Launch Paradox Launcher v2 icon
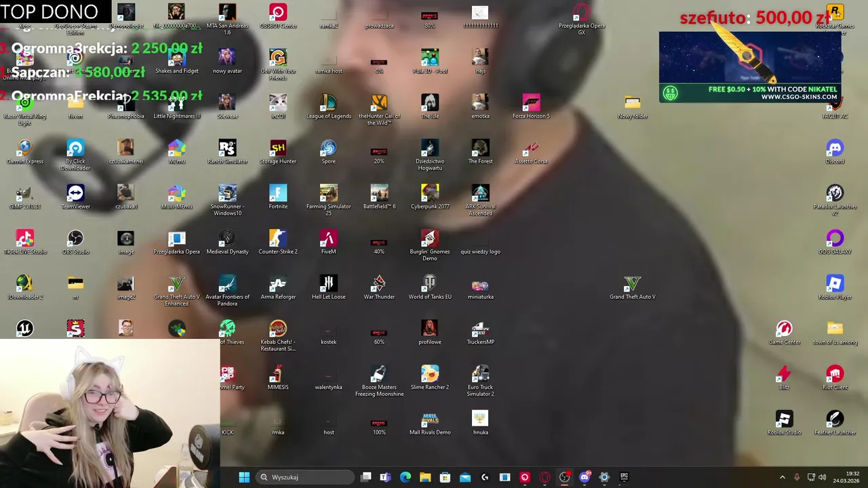Image resolution: width=868 pixels, height=488 pixels. [x=835, y=200]
